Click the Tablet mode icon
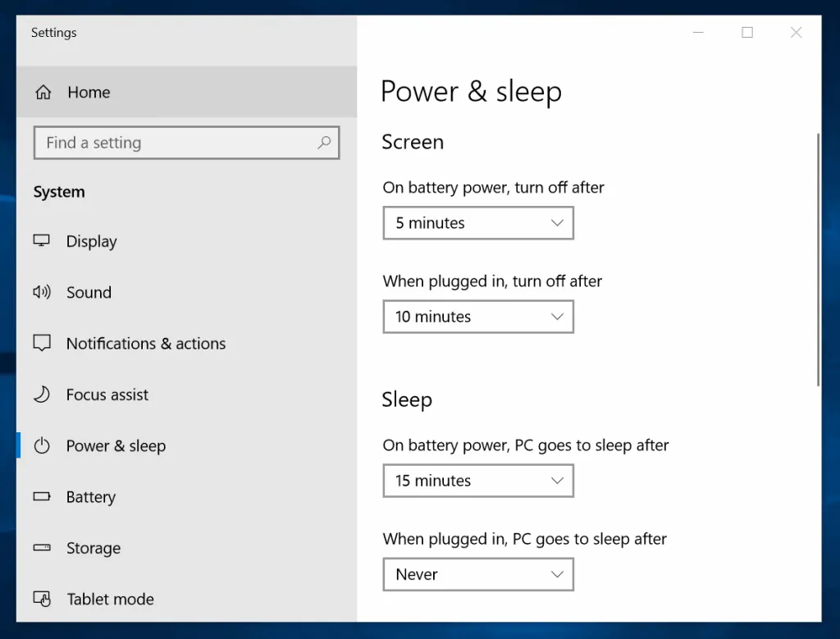 tap(42, 599)
